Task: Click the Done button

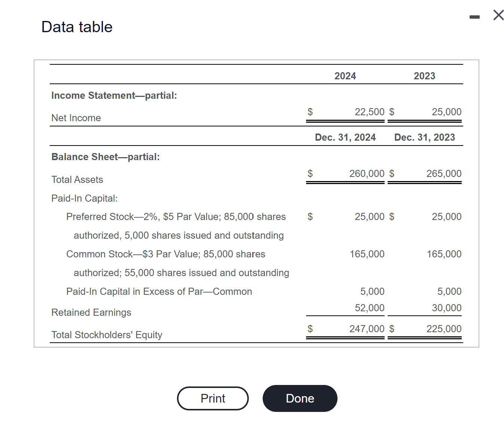Action: [x=300, y=398]
